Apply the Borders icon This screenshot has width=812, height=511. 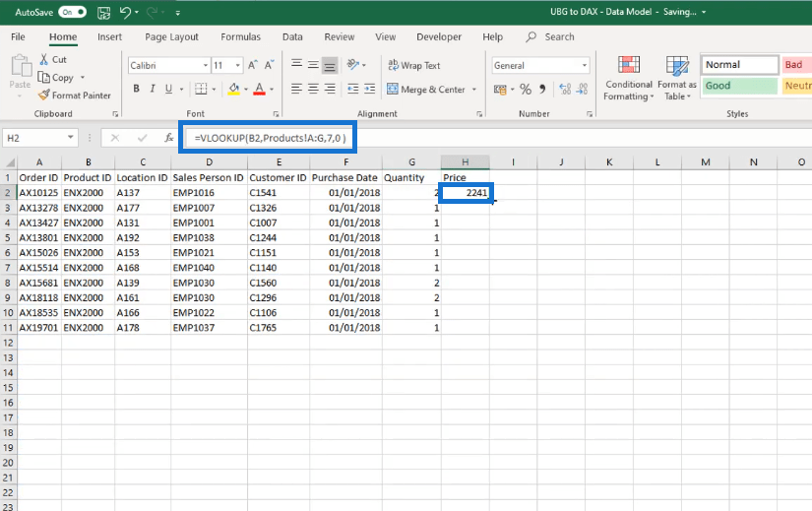pyautogui.click(x=201, y=90)
